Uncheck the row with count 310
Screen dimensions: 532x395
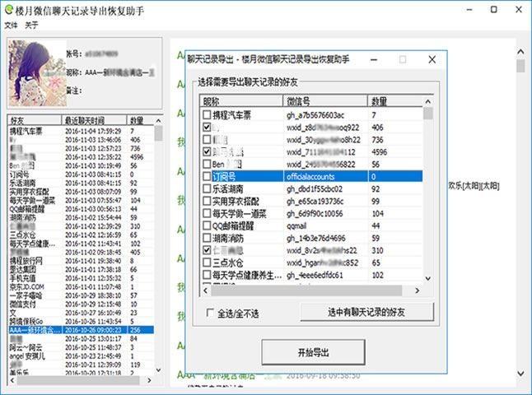pyautogui.click(x=207, y=250)
